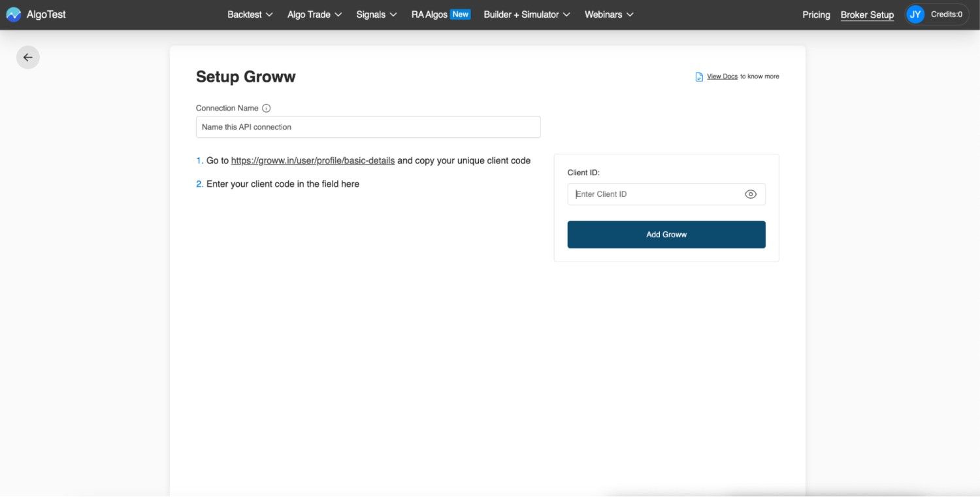Open the View Docs link

722,77
